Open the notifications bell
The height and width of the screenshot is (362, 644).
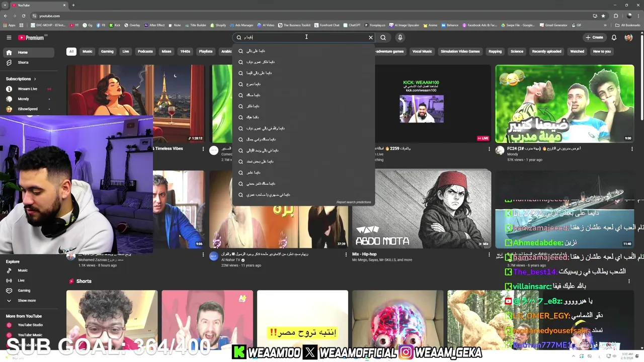pyautogui.click(x=614, y=38)
